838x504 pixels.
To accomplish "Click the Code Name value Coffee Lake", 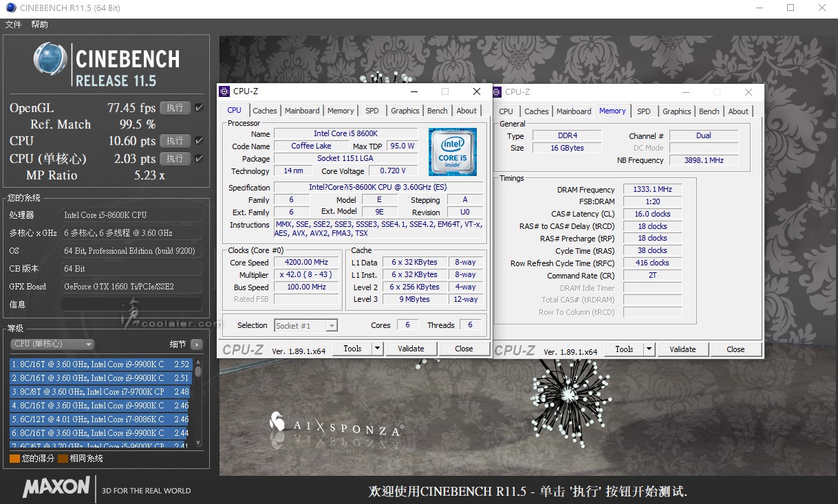I will point(311,146).
